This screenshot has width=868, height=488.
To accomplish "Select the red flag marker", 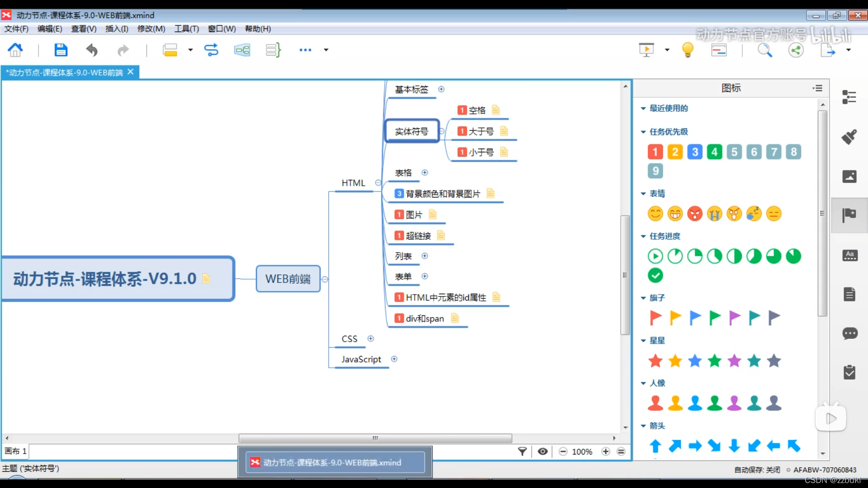I will pos(655,318).
